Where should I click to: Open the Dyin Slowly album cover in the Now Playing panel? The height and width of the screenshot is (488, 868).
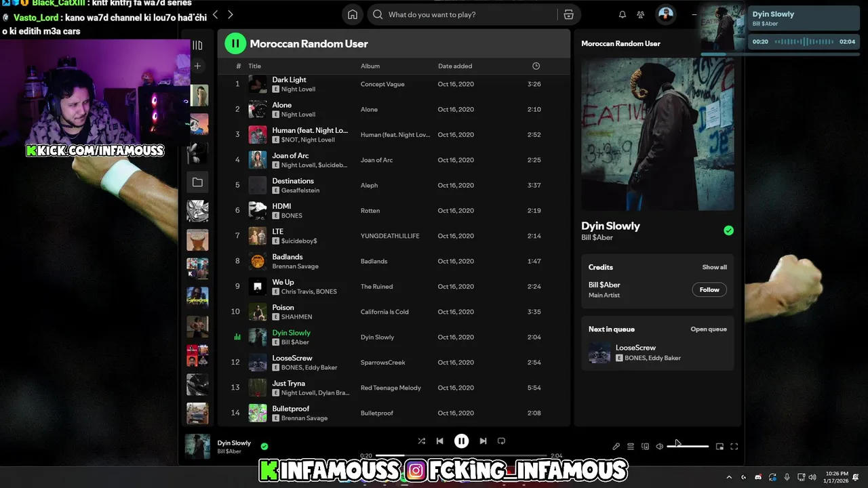(x=657, y=134)
